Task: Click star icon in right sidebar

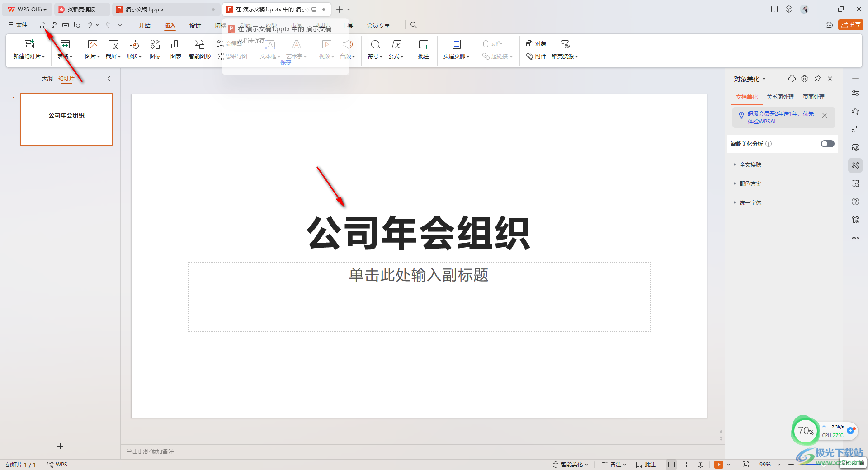Action: click(x=855, y=111)
